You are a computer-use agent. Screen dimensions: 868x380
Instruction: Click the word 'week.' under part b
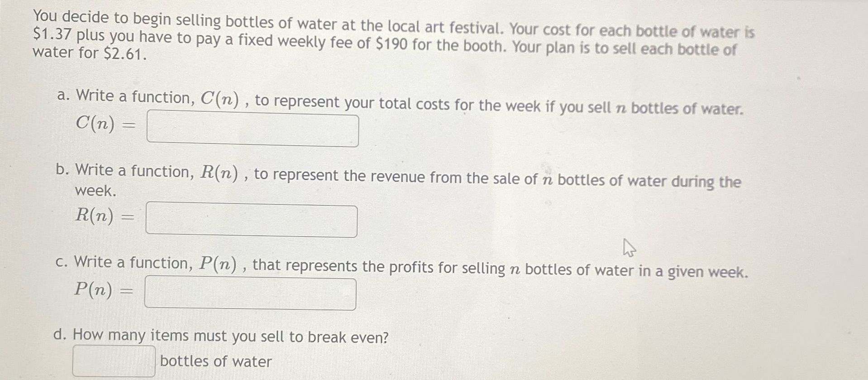point(94,192)
